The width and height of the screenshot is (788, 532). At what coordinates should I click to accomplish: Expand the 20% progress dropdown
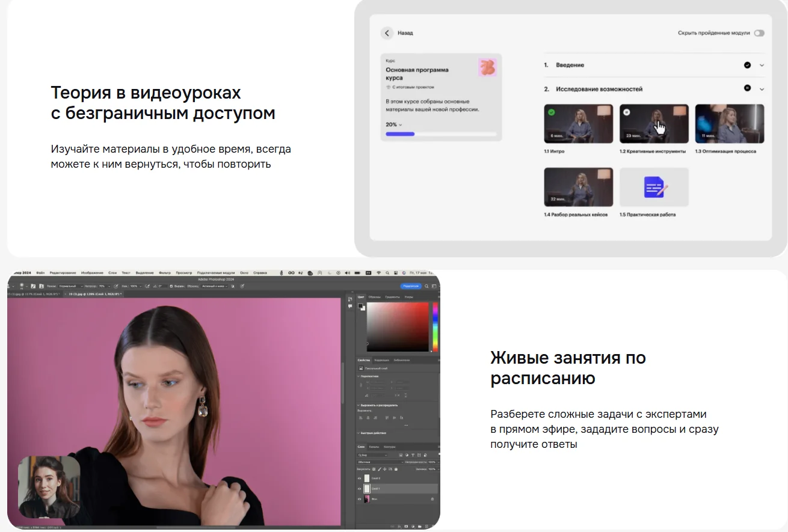pos(394,124)
